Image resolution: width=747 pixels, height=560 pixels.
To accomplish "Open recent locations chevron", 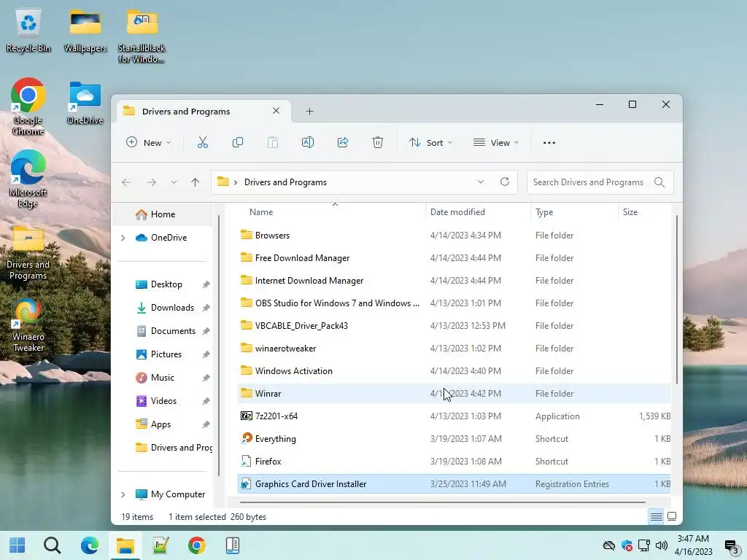I will (174, 182).
